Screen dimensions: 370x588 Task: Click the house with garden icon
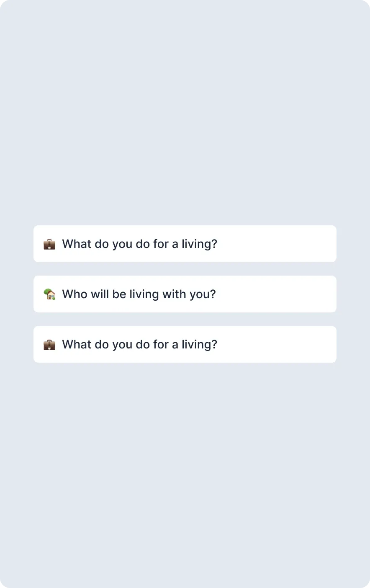[x=49, y=294]
